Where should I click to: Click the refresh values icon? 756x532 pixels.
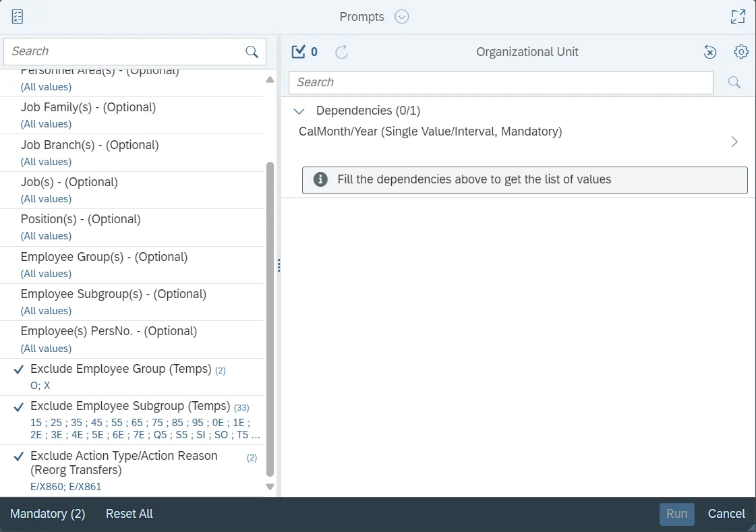342,52
